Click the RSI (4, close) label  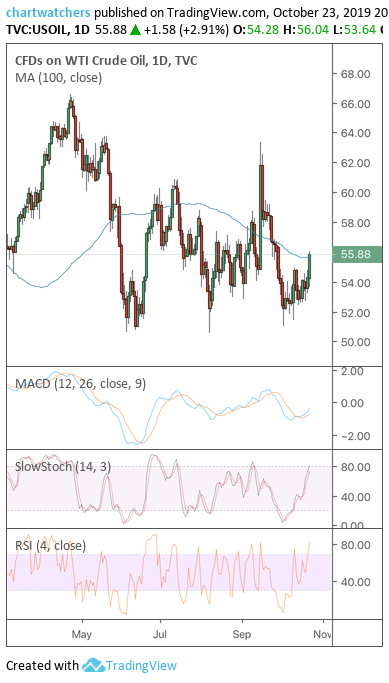coord(51,545)
